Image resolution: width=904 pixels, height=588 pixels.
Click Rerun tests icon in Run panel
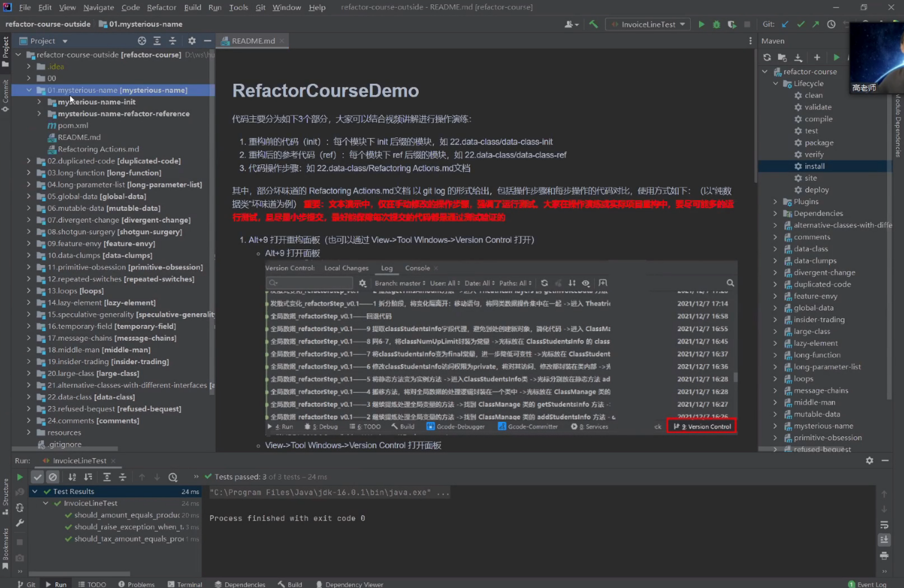coord(20,477)
